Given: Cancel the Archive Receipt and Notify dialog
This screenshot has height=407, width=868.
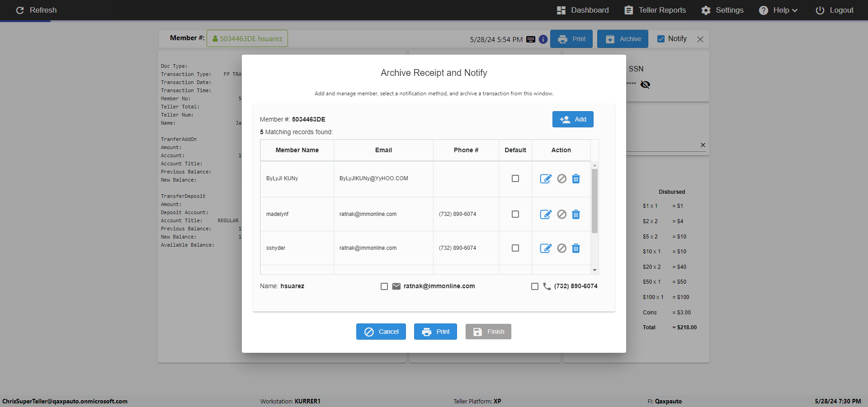Looking at the screenshot, I should 381,332.
